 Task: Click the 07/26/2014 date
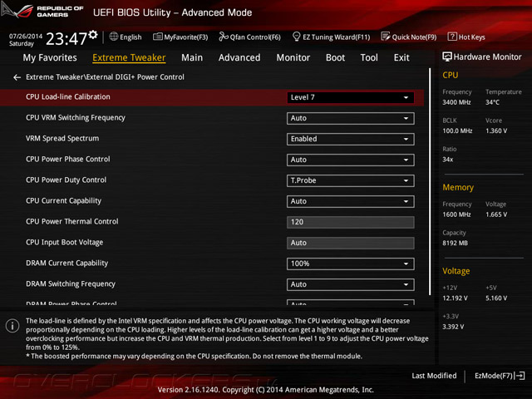[x=26, y=36]
